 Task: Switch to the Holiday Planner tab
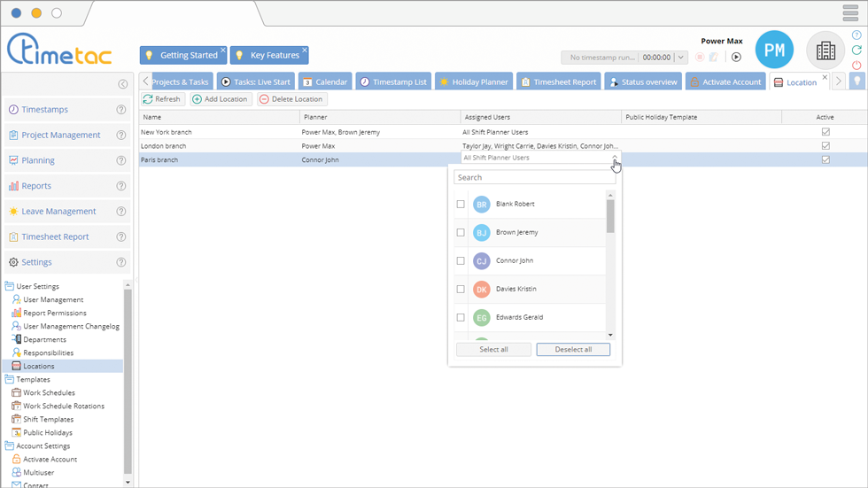click(474, 81)
